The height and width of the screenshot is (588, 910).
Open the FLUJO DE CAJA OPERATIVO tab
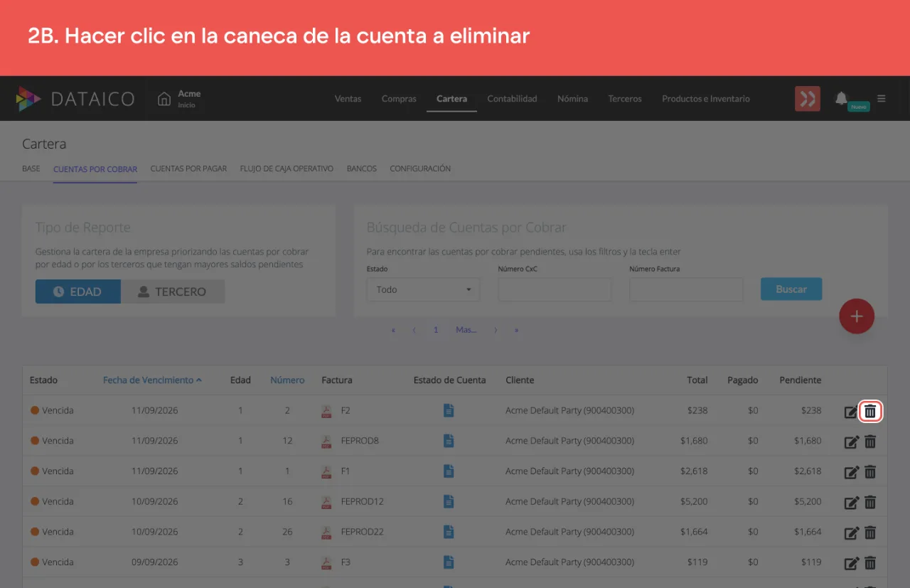287,169
